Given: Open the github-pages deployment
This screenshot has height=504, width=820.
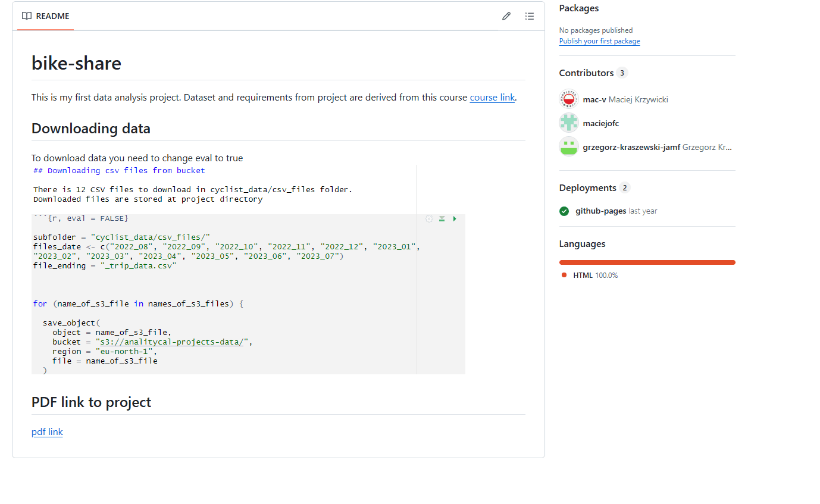Looking at the screenshot, I should click(600, 211).
